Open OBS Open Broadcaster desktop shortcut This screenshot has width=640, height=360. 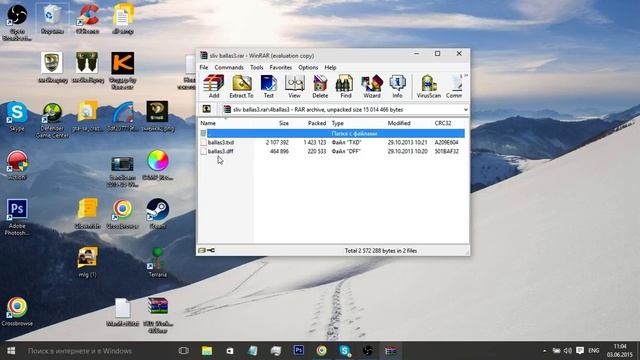click(x=17, y=22)
